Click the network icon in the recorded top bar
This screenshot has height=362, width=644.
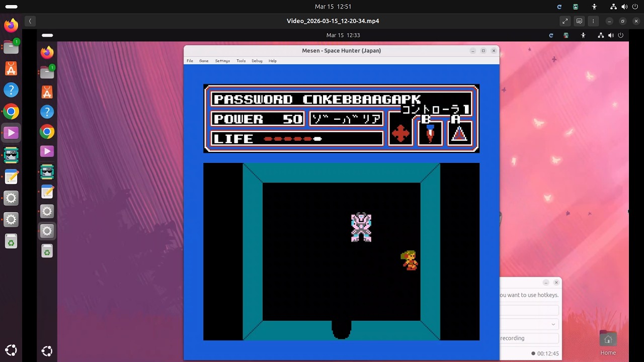(601, 35)
